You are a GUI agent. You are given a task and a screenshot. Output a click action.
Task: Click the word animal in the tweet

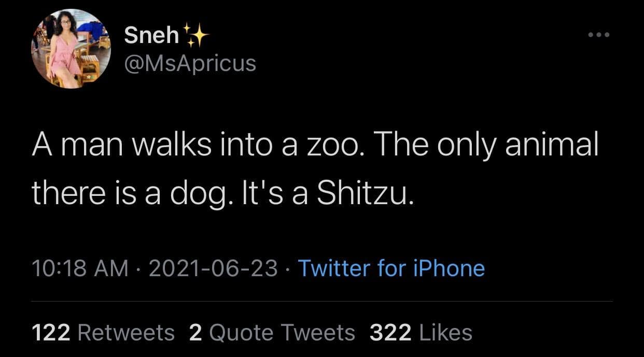551,147
